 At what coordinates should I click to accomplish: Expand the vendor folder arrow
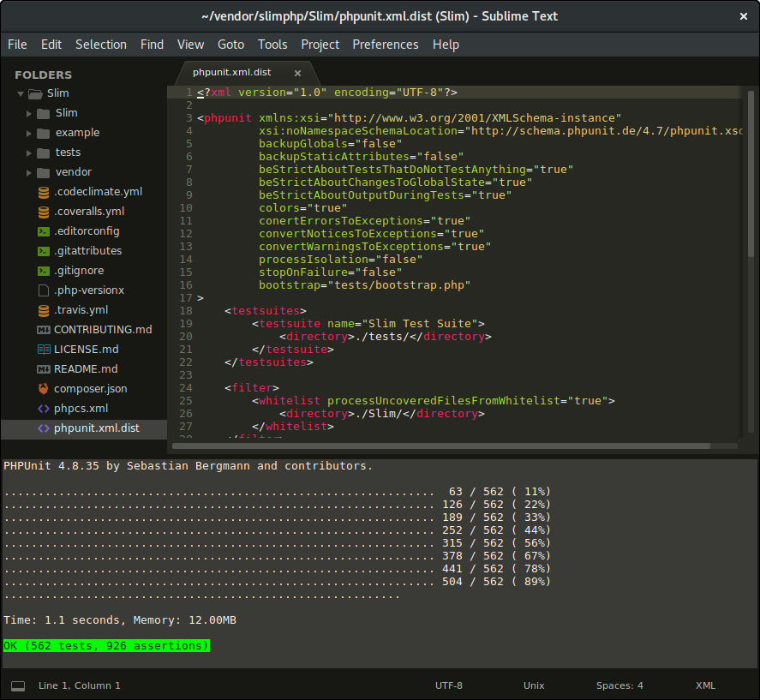(28, 172)
